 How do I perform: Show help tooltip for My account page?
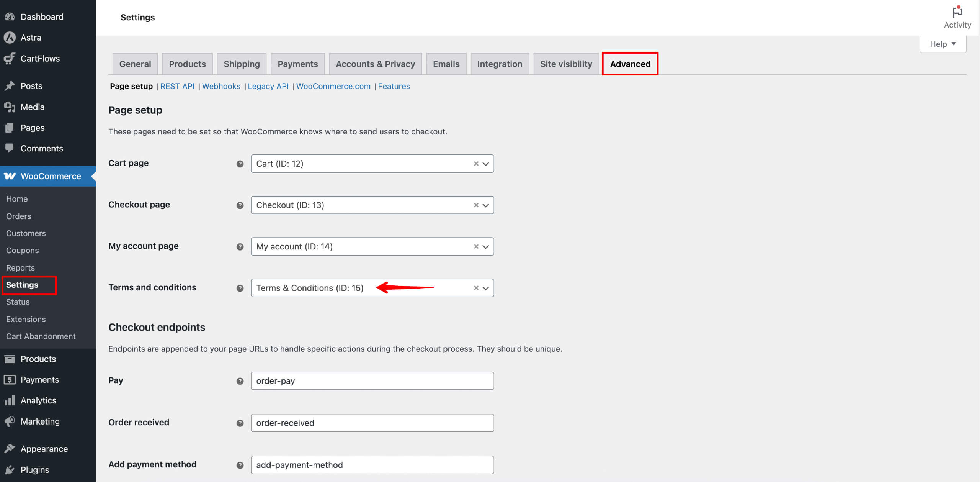pyautogui.click(x=240, y=247)
